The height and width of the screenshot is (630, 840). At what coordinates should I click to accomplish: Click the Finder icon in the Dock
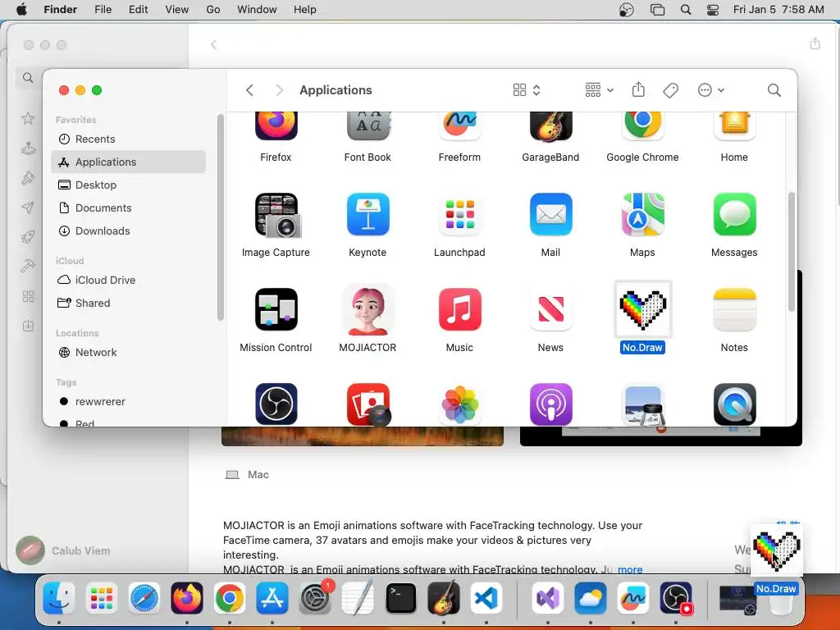(x=58, y=598)
